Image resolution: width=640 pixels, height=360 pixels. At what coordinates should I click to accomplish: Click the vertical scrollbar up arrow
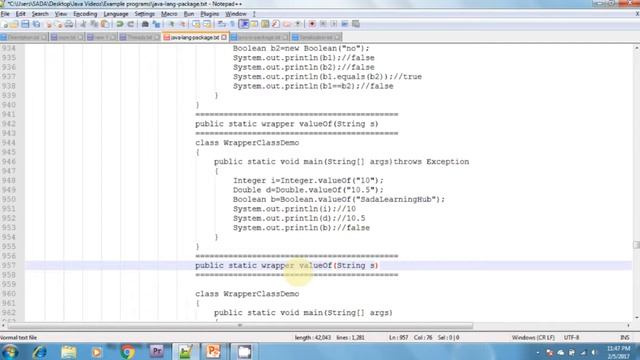pyautogui.click(x=636, y=48)
